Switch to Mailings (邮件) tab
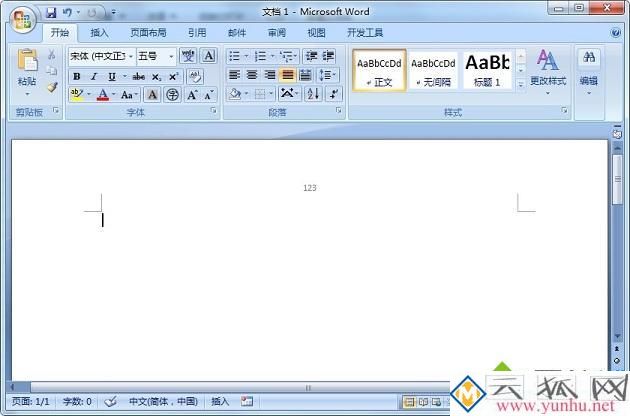The height and width of the screenshot is (416, 630). [237, 33]
